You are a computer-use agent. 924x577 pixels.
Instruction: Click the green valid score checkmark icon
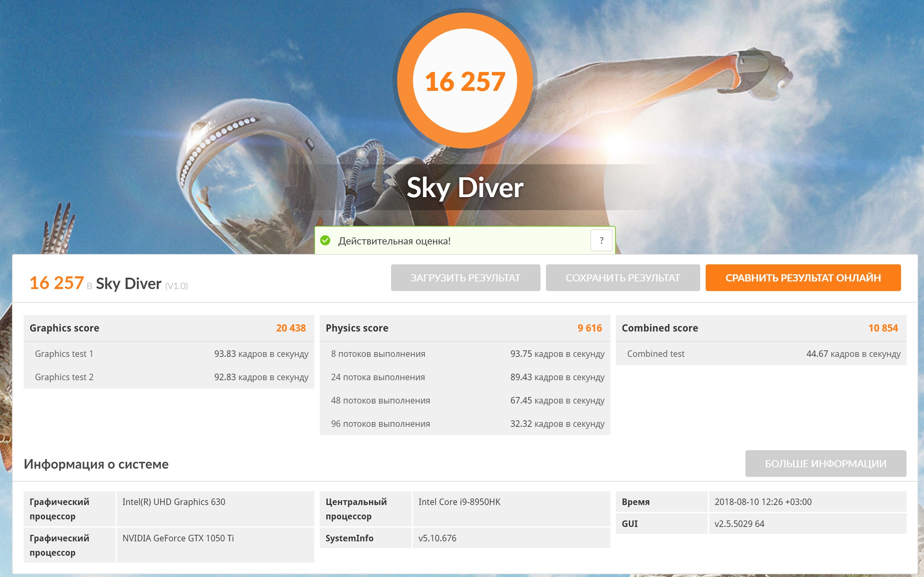(325, 240)
